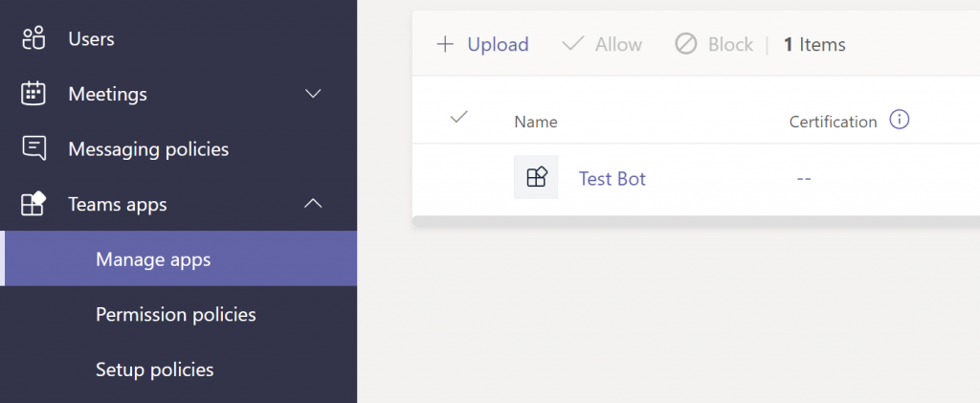980x403 pixels.
Task: Open the Test Bot app link
Action: click(612, 179)
